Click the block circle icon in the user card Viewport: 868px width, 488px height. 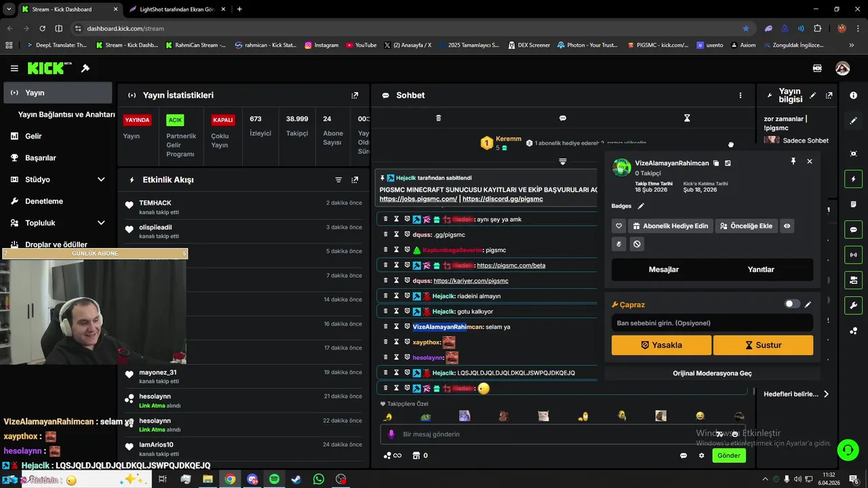click(x=637, y=244)
